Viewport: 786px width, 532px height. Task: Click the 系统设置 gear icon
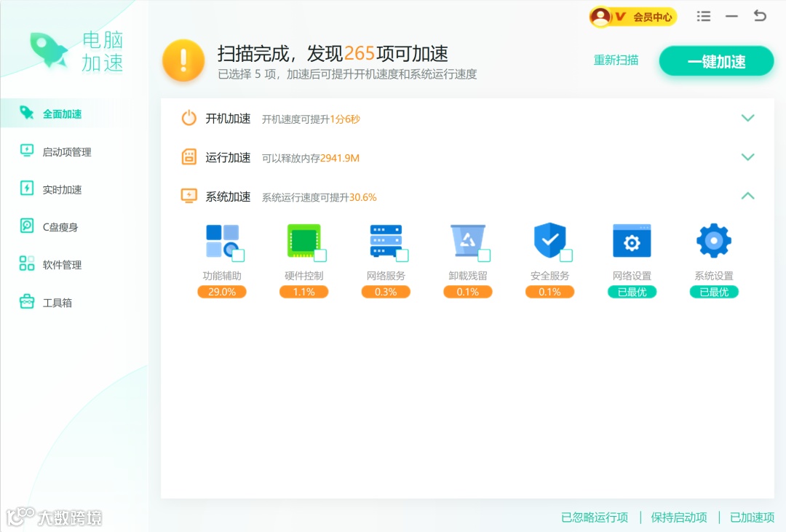[714, 241]
